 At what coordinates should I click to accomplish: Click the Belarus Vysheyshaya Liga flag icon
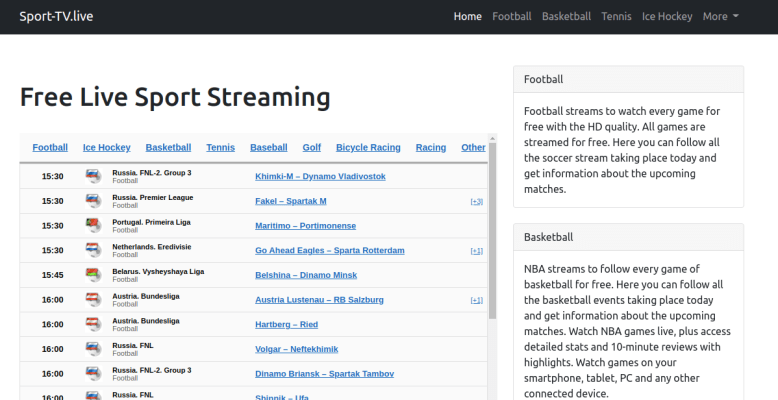click(x=93, y=275)
